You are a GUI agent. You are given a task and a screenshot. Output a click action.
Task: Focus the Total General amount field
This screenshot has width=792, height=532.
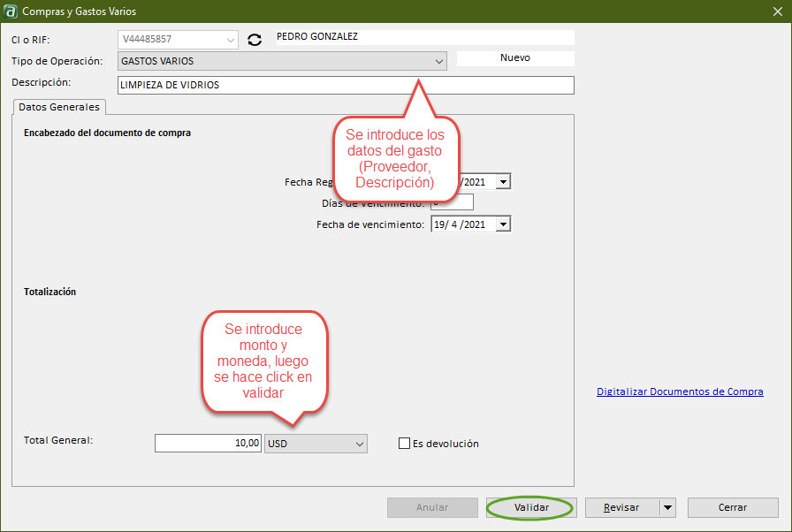pyautogui.click(x=208, y=444)
